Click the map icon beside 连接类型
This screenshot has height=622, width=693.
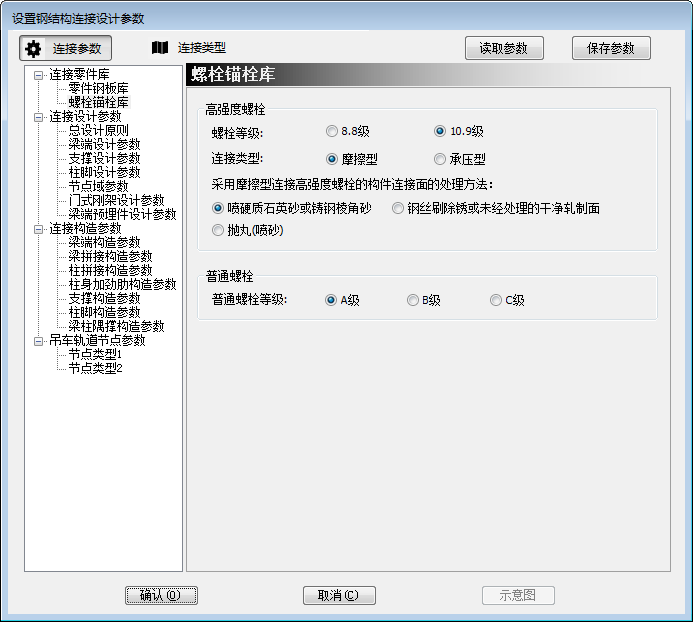click(x=159, y=47)
